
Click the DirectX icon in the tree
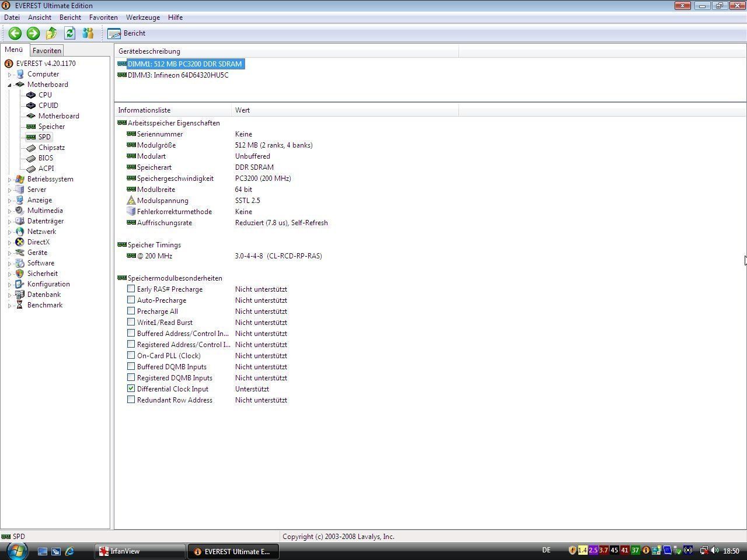20,242
